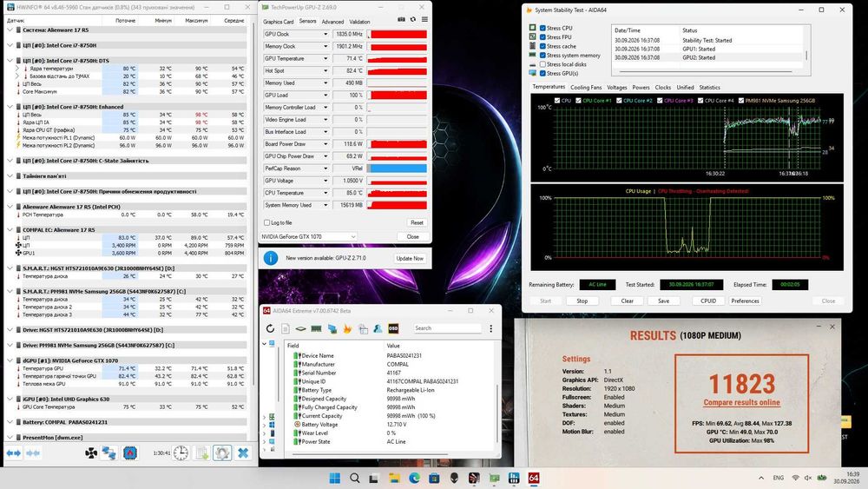Collapse dGPU [#1]: NVIDIA GeForce GTX 1070 group
Screen dimensions: 868x489
[10, 360]
